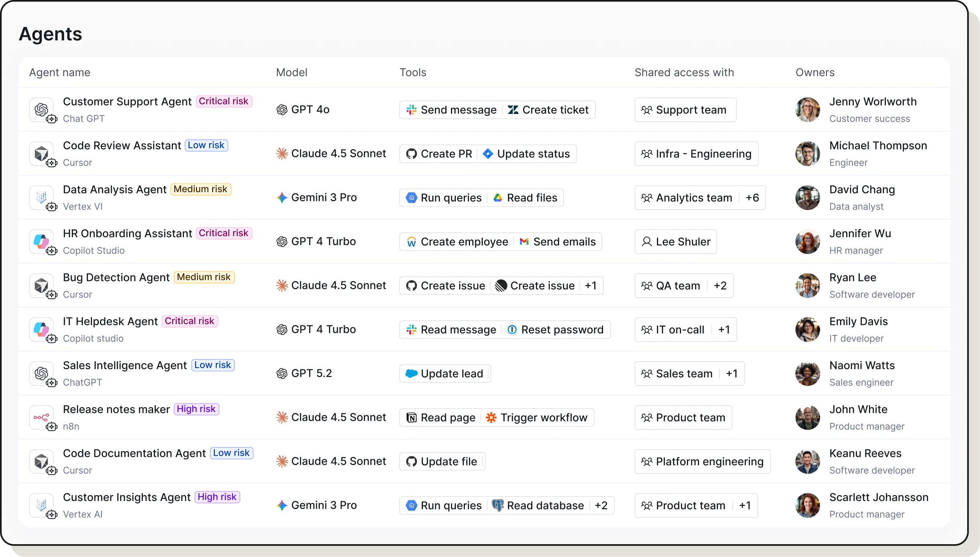Click the Owners column header
Viewport: 980px width, 557px height.
click(x=815, y=72)
